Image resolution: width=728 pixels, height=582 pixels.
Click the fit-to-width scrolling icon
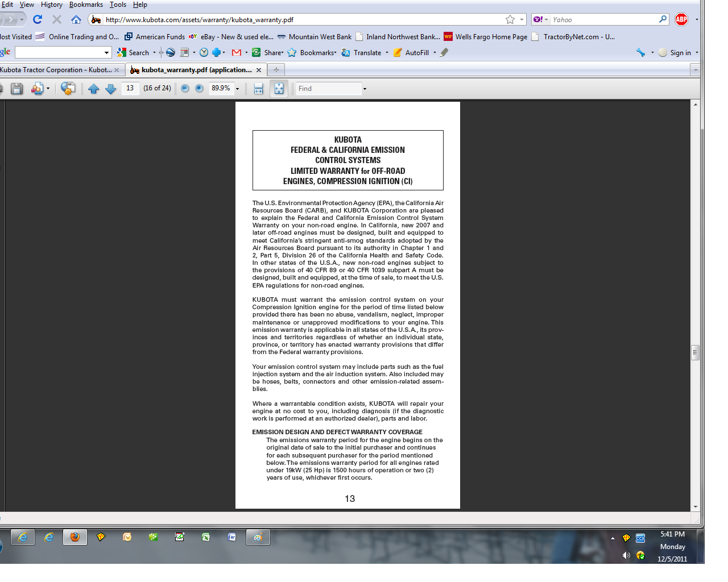(x=258, y=89)
